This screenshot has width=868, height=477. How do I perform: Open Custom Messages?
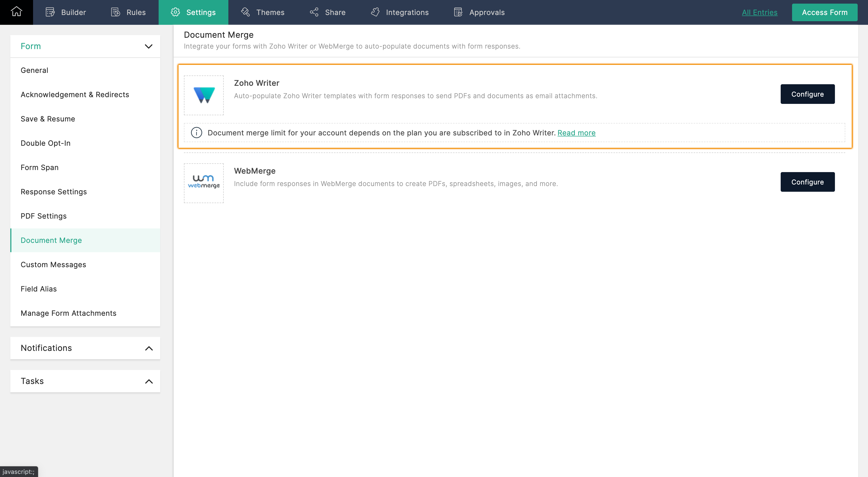(85, 264)
